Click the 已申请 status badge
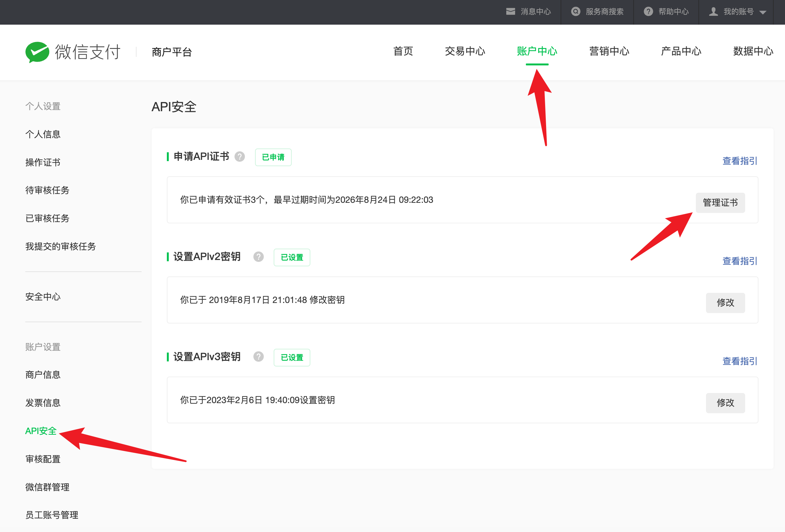 pos(273,157)
